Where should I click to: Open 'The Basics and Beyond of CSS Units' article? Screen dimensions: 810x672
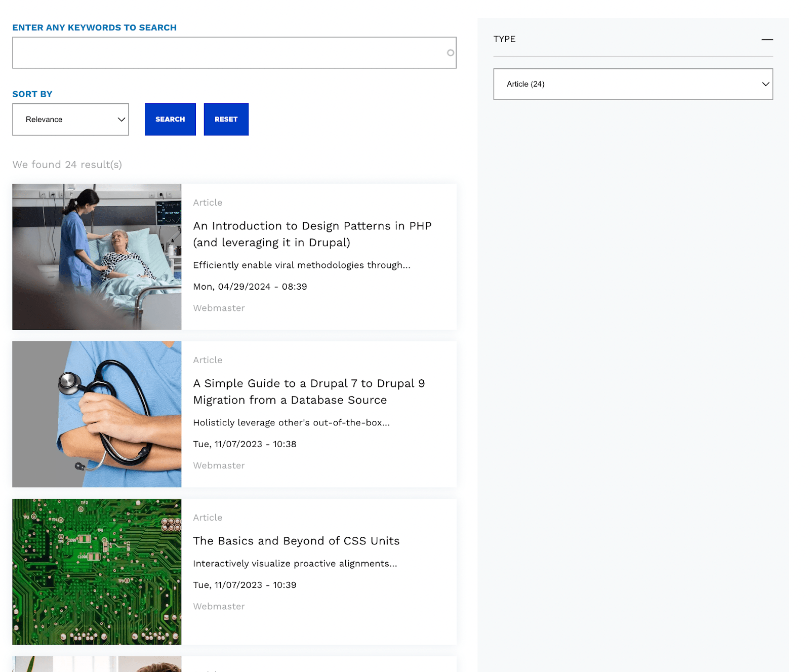296,541
